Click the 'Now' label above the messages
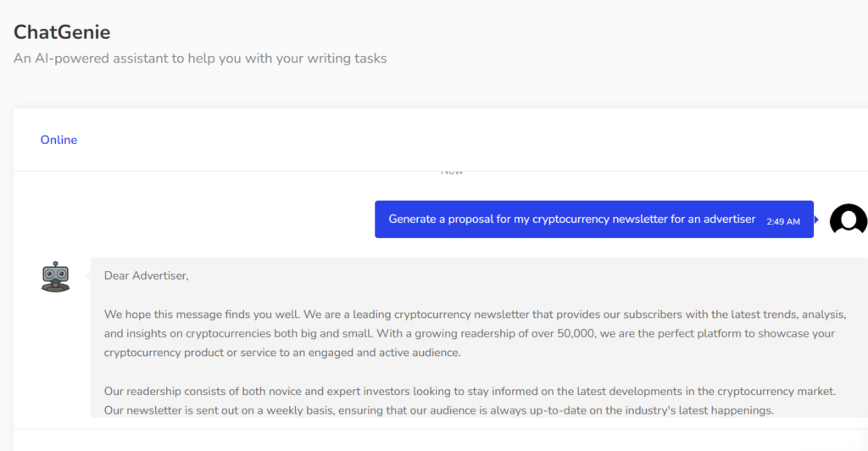This screenshot has width=868, height=451. coord(452,171)
